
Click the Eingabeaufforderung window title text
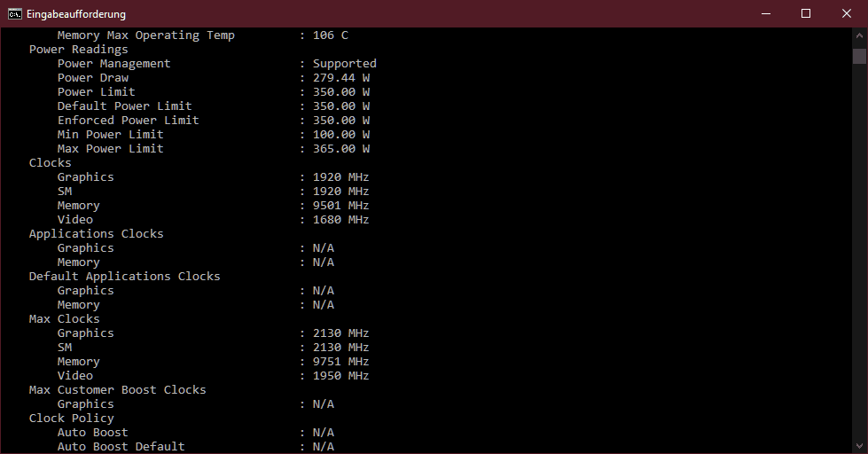click(x=76, y=14)
